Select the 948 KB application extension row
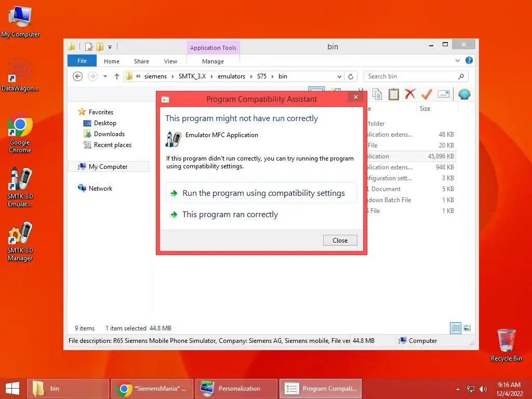Viewport: 532px width, 399px height. pos(411,167)
